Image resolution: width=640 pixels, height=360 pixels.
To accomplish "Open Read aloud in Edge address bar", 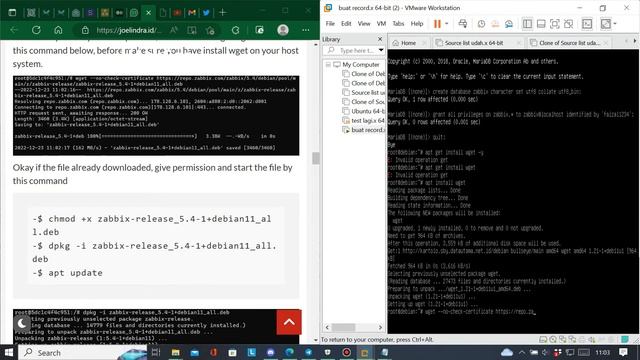I will [x=174, y=30].
